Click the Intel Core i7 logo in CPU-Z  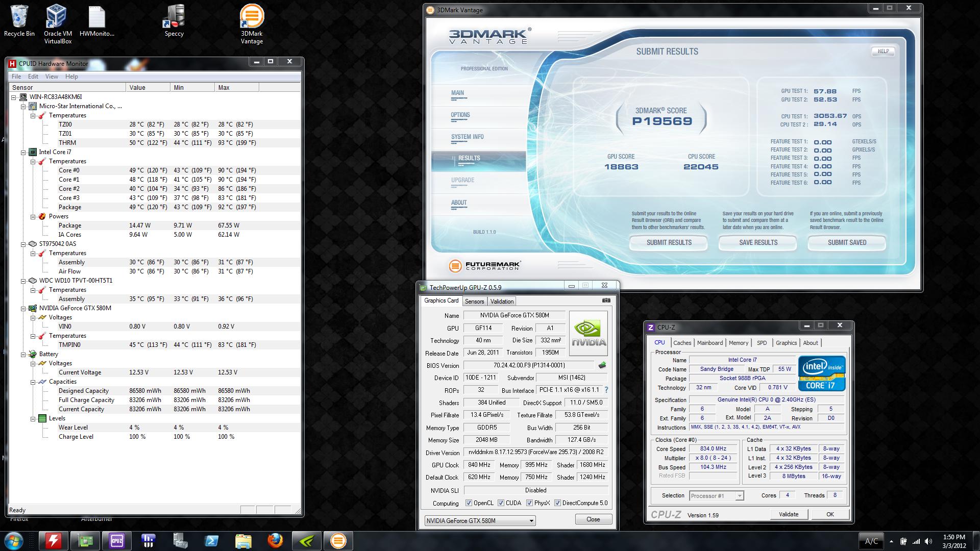tap(822, 374)
